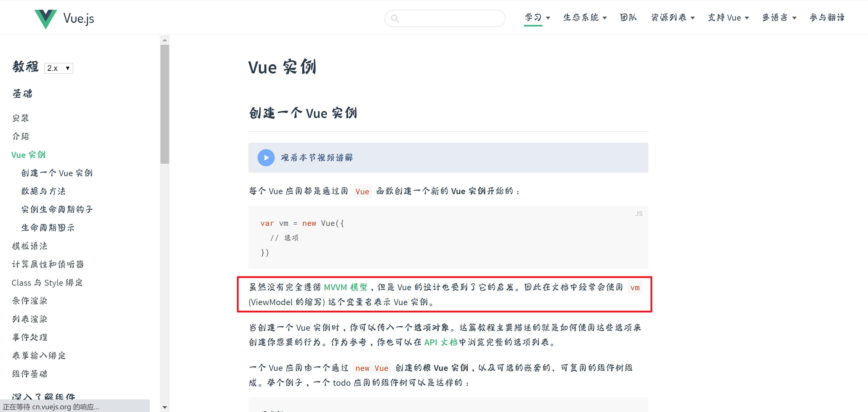Click the Vue.js logo icon
This screenshot has height=412, width=868.
(45, 19)
